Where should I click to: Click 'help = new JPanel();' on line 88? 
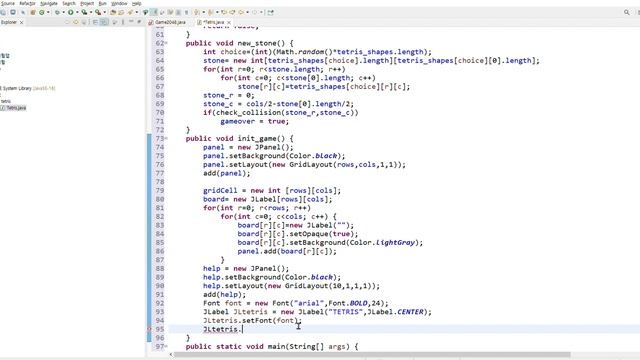(246, 268)
